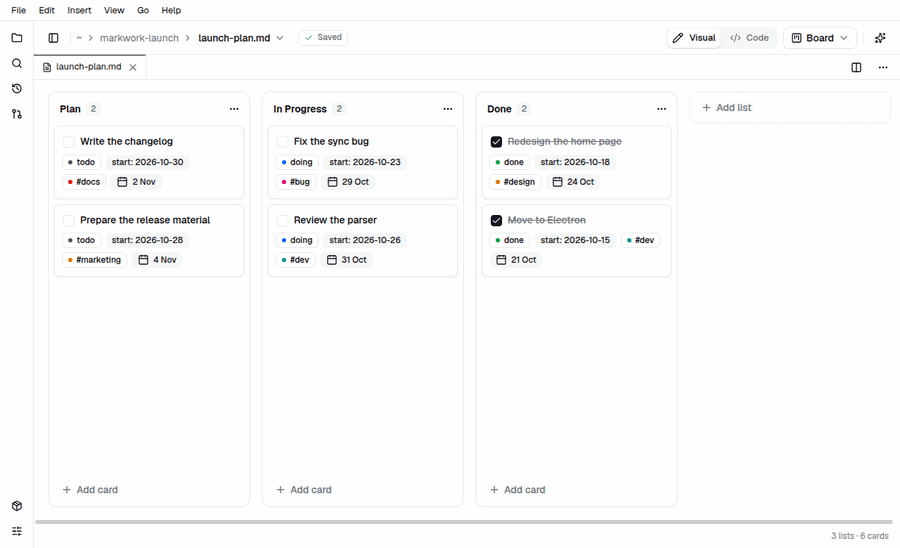
Task: Add a card to the In Progress list
Action: [304, 490]
